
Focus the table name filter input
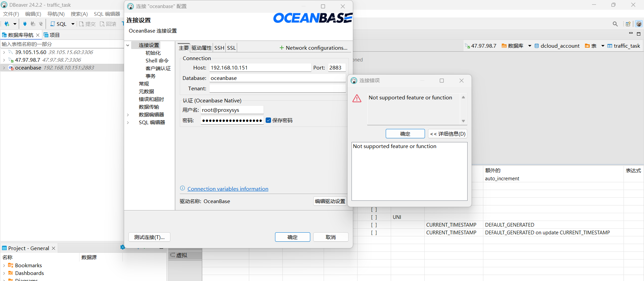click(x=62, y=44)
